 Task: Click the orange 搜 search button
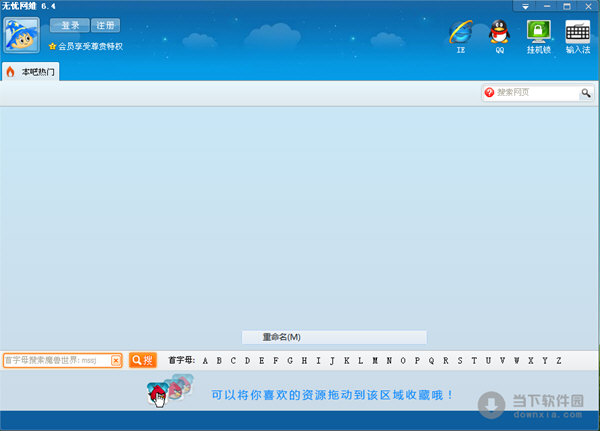click(x=142, y=360)
